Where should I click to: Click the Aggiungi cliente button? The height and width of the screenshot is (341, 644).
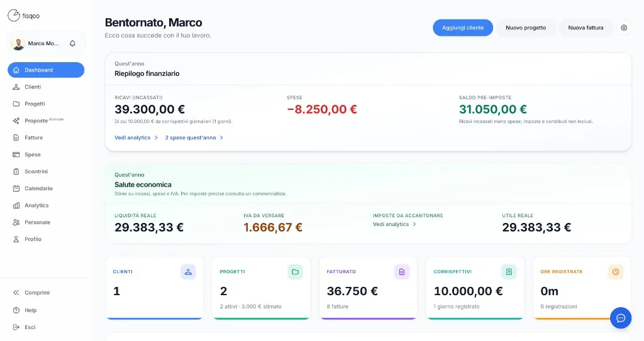tap(463, 28)
